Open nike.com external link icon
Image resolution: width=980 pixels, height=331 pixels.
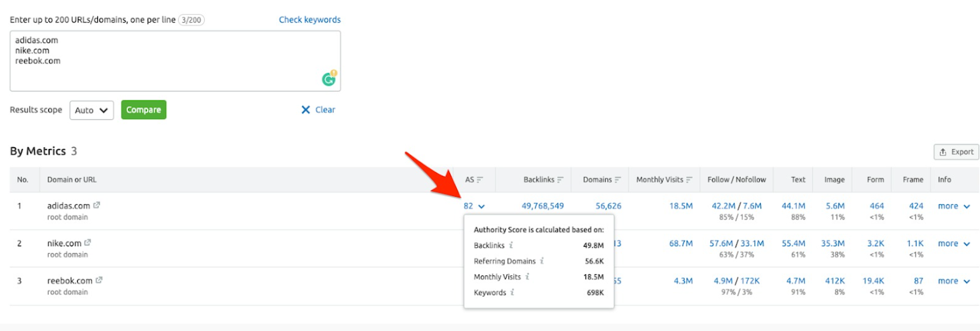[x=88, y=243]
